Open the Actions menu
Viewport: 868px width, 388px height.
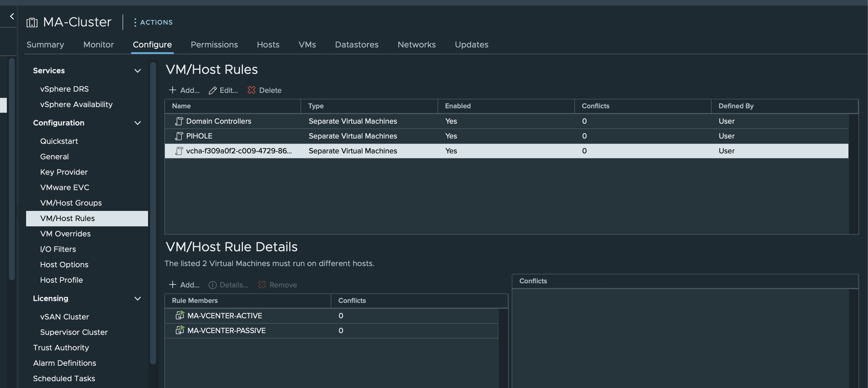click(x=153, y=22)
